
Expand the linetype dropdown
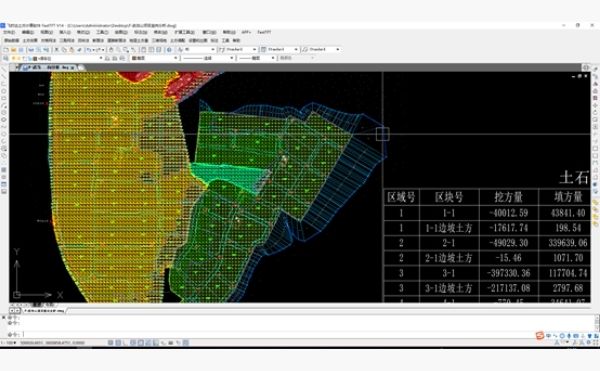pos(209,58)
